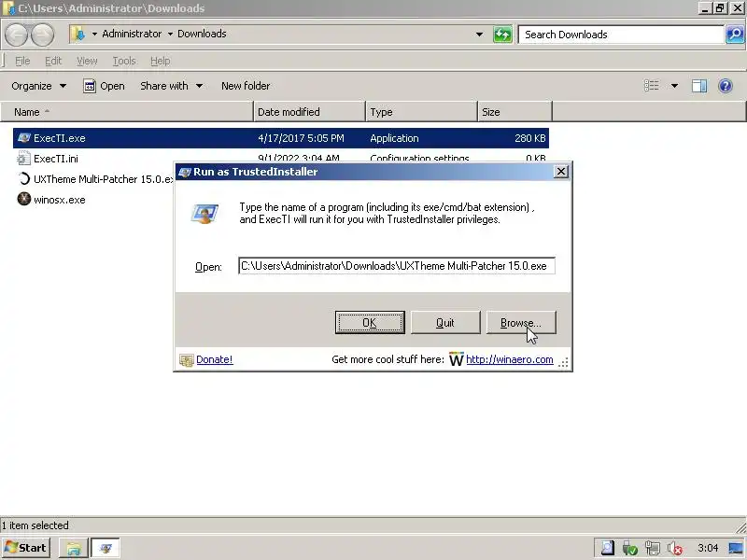The height and width of the screenshot is (560, 747).
Task: Click OK in TrustedInstaller dialog
Action: [x=370, y=322]
